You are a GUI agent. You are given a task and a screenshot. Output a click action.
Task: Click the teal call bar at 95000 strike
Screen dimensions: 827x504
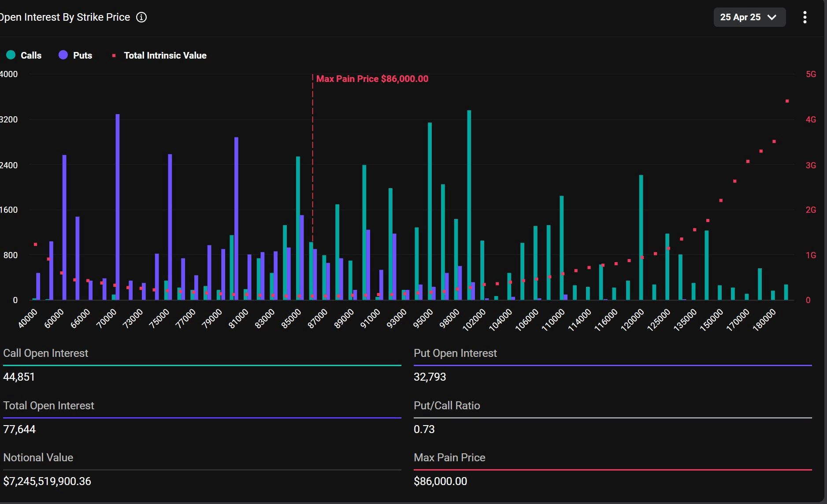(x=430, y=211)
